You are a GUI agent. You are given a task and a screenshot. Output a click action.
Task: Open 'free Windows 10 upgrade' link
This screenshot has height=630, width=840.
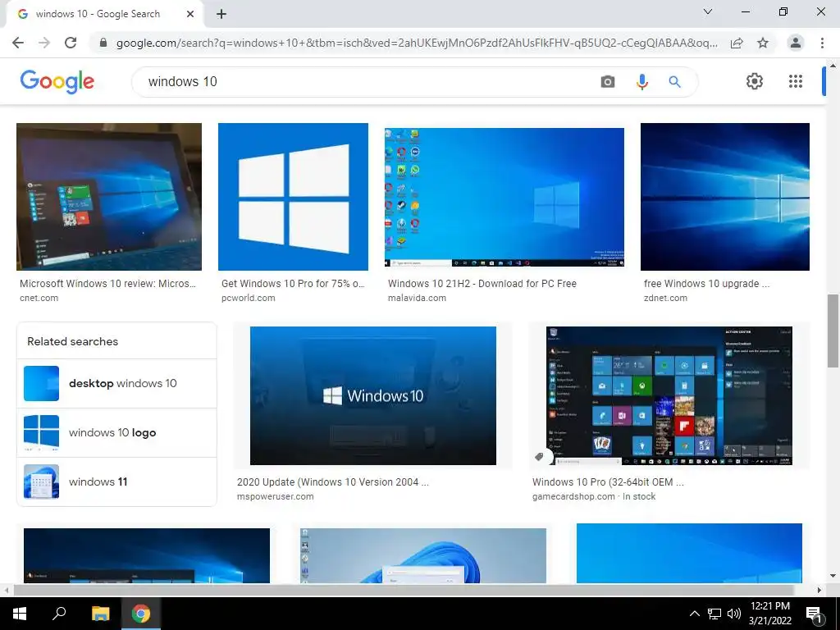tap(706, 283)
